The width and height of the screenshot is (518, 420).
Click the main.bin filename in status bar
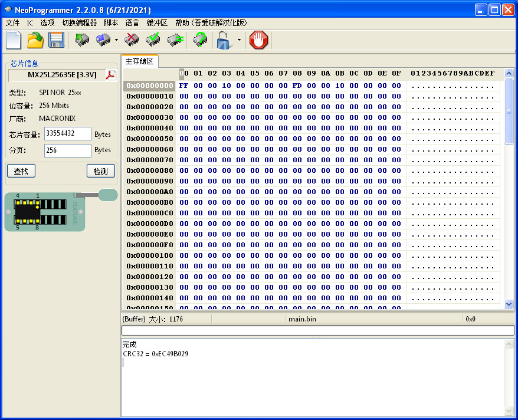point(302,319)
